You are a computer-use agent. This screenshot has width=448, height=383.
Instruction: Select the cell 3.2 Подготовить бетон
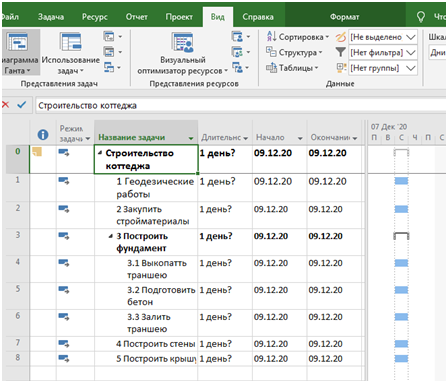pos(146,296)
